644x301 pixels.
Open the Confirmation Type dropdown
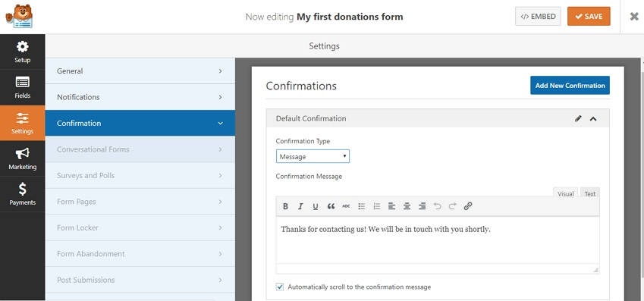(x=313, y=156)
